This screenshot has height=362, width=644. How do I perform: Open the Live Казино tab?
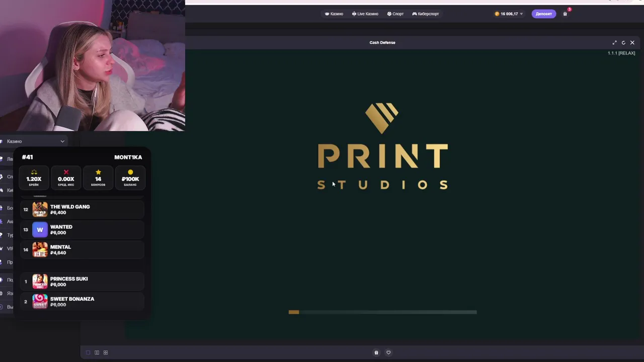click(365, 14)
